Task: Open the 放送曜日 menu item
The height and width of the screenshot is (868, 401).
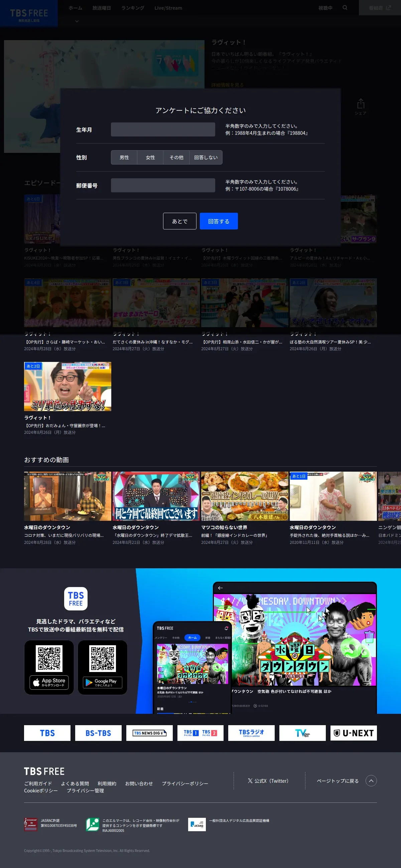Action: pyautogui.click(x=102, y=8)
